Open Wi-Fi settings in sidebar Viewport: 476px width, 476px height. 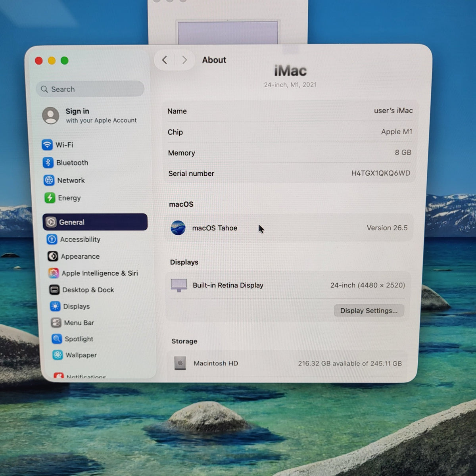pos(58,145)
